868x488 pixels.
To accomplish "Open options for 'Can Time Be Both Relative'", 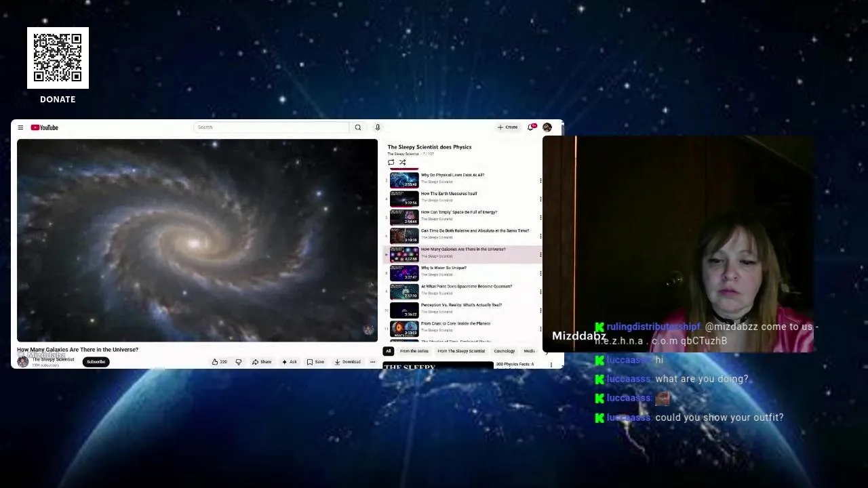I will 540,237.
